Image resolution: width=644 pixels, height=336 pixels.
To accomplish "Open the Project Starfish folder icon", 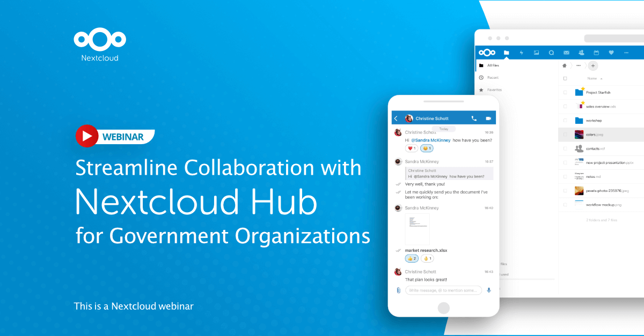I will (579, 92).
